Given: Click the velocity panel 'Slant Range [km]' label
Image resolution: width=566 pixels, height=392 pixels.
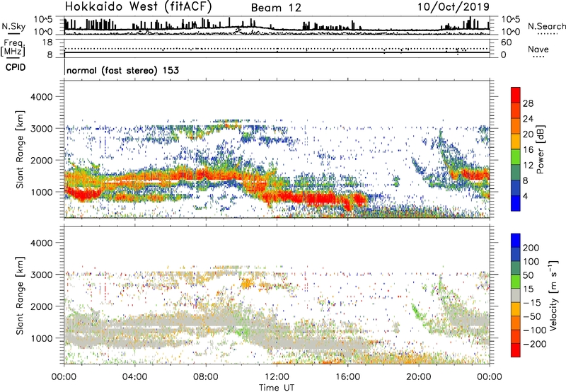Looking at the screenshot, I should [20, 296].
